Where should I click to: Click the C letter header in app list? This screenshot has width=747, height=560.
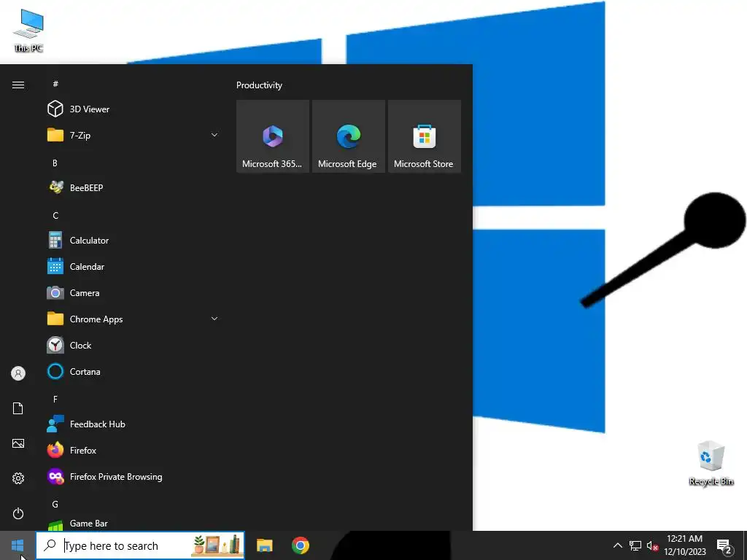click(x=55, y=216)
